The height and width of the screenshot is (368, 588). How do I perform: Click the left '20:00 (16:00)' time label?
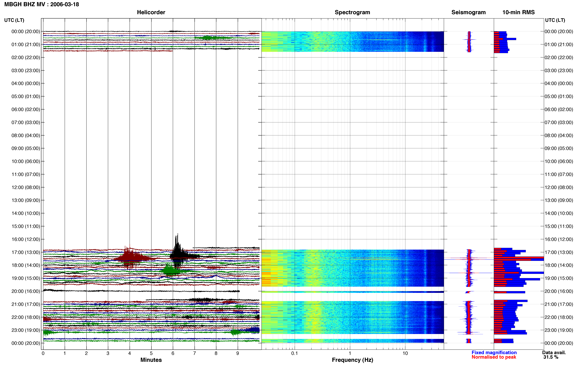(26, 291)
